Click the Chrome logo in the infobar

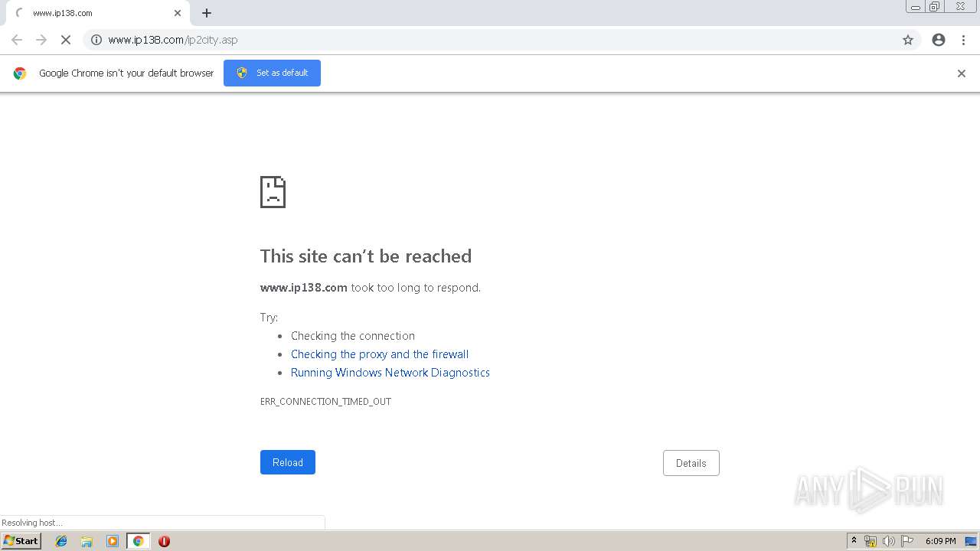pos(20,73)
